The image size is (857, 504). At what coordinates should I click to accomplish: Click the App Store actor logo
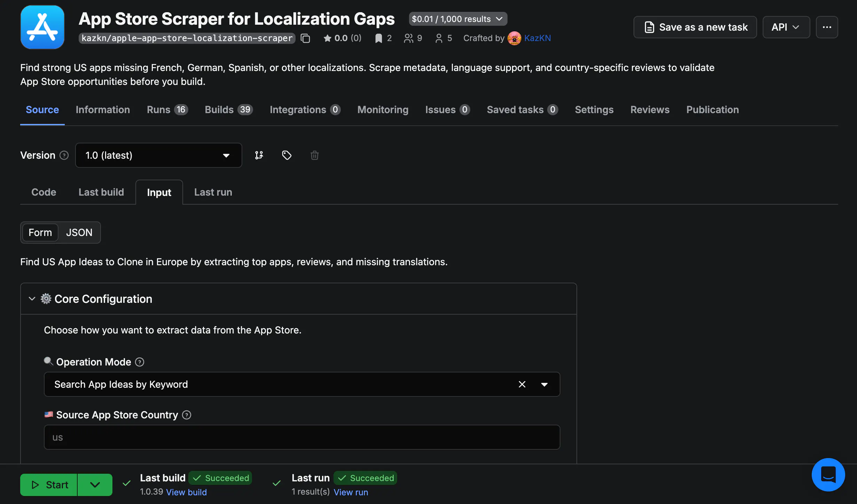[x=42, y=27]
